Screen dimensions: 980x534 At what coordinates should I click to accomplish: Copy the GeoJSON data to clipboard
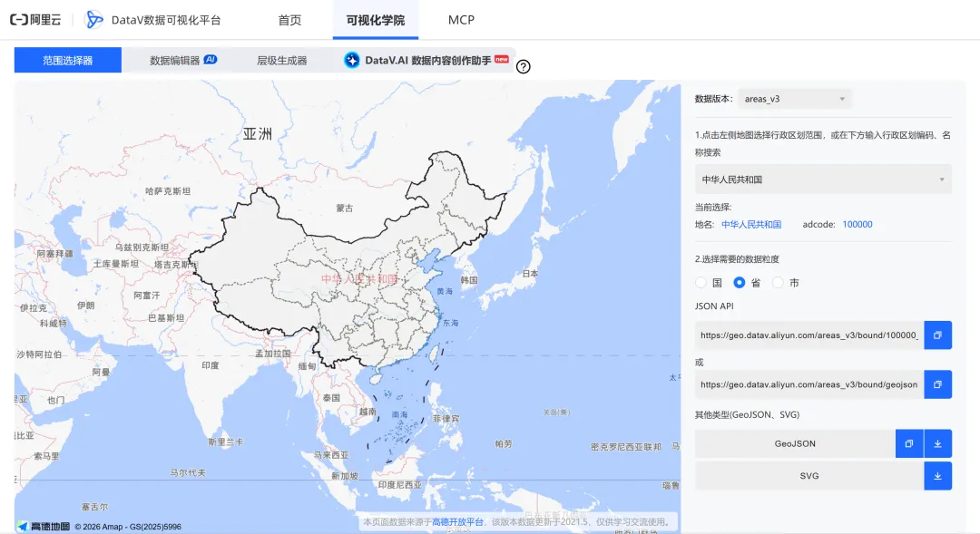tap(909, 443)
